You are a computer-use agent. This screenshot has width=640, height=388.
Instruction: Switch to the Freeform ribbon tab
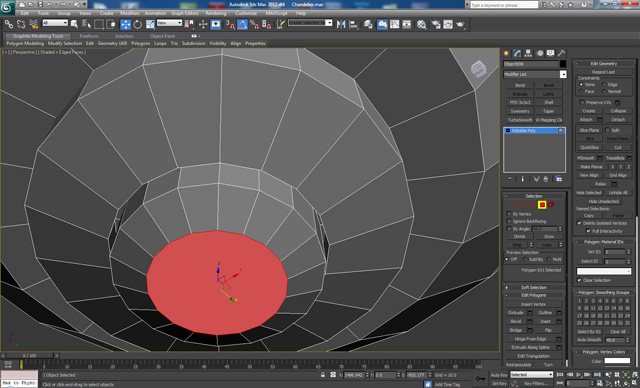click(x=89, y=36)
